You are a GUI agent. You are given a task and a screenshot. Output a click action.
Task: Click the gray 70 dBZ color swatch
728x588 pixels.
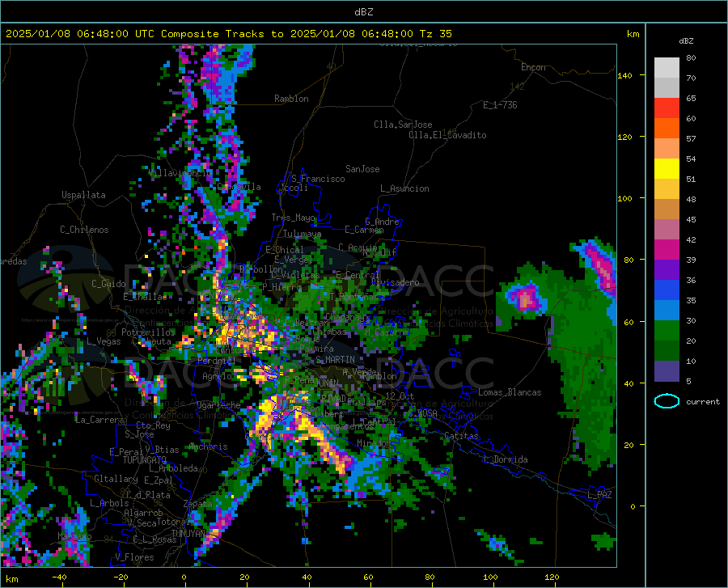click(667, 87)
